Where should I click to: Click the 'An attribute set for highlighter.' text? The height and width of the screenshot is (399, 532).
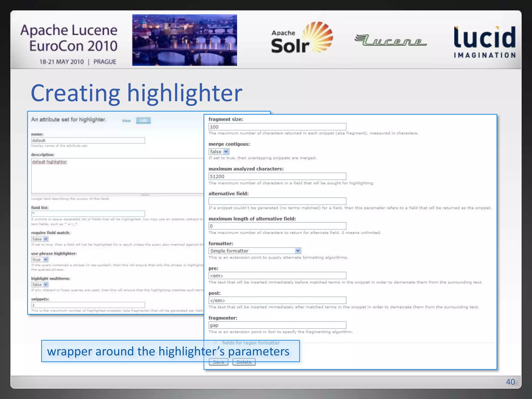69,119
